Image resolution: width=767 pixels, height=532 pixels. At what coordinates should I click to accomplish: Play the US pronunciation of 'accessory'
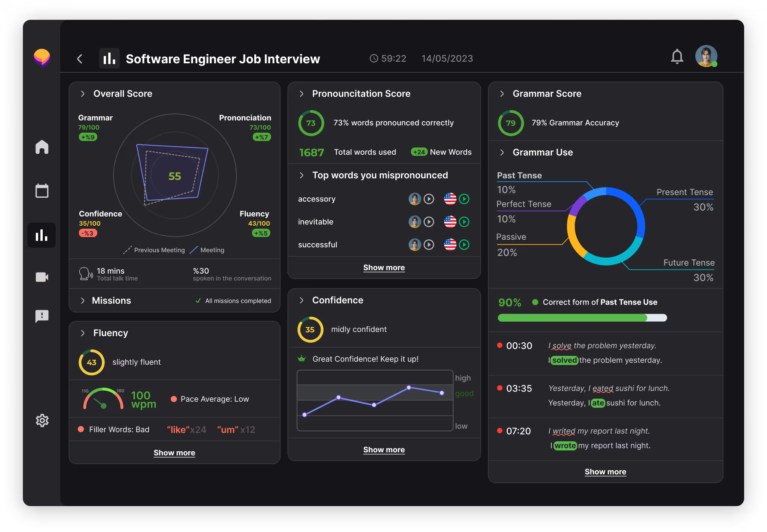pos(464,199)
